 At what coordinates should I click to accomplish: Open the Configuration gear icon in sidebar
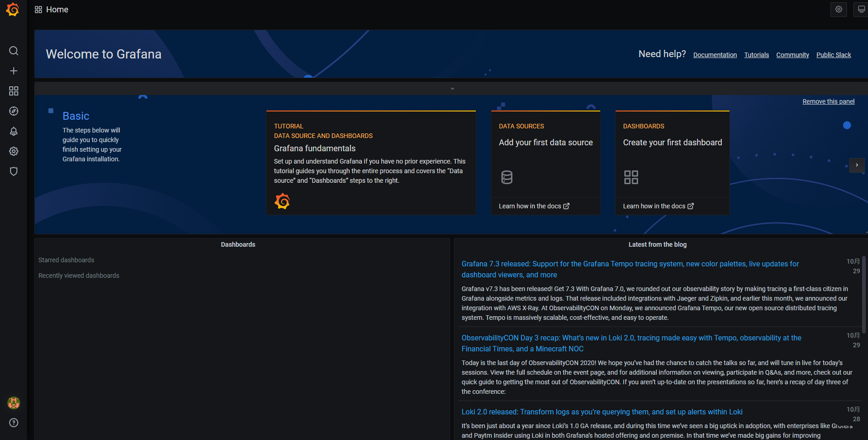pyautogui.click(x=14, y=151)
